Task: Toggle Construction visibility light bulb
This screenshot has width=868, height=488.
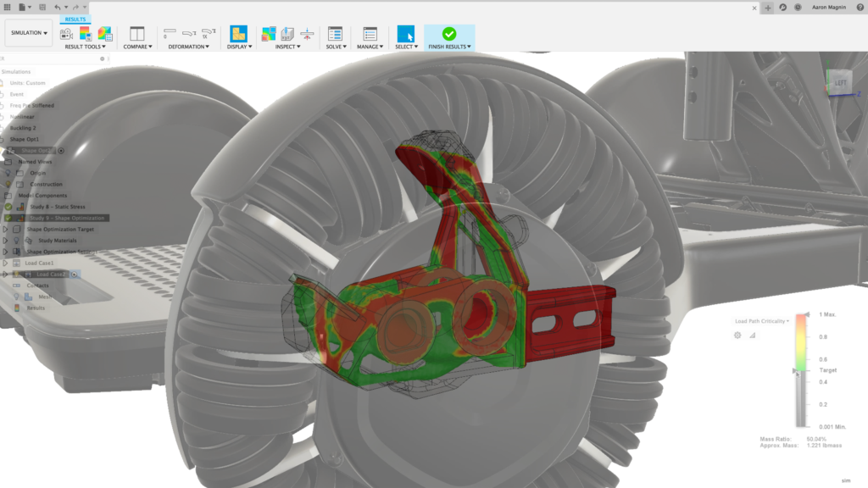Action: click(x=8, y=184)
